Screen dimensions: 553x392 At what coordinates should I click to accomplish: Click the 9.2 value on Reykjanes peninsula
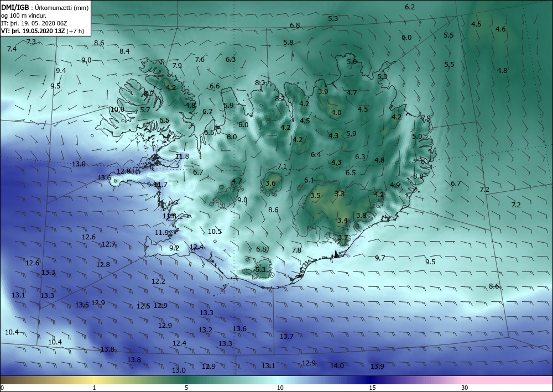click(174, 248)
